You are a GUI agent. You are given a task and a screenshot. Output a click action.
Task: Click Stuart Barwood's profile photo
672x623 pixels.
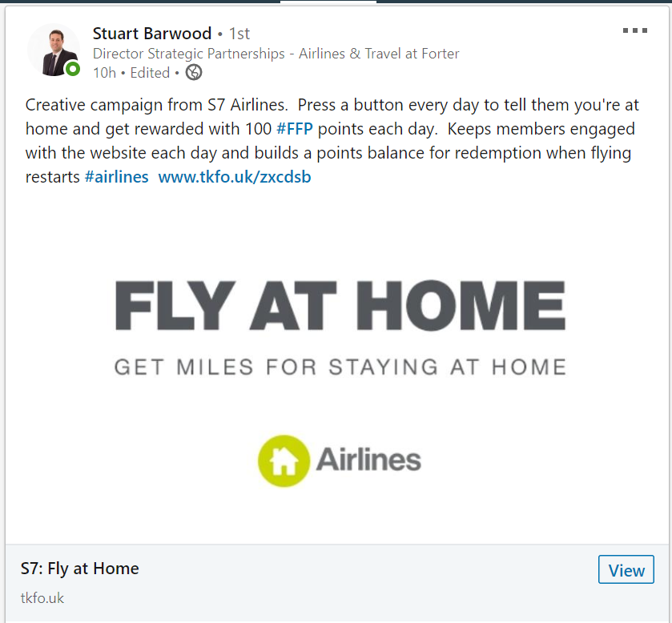tap(53, 50)
